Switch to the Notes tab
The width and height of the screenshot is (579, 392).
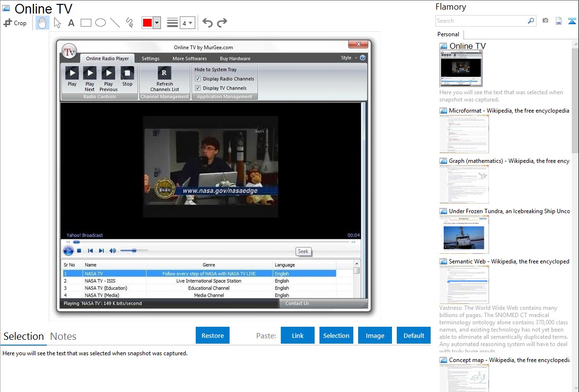tap(63, 336)
